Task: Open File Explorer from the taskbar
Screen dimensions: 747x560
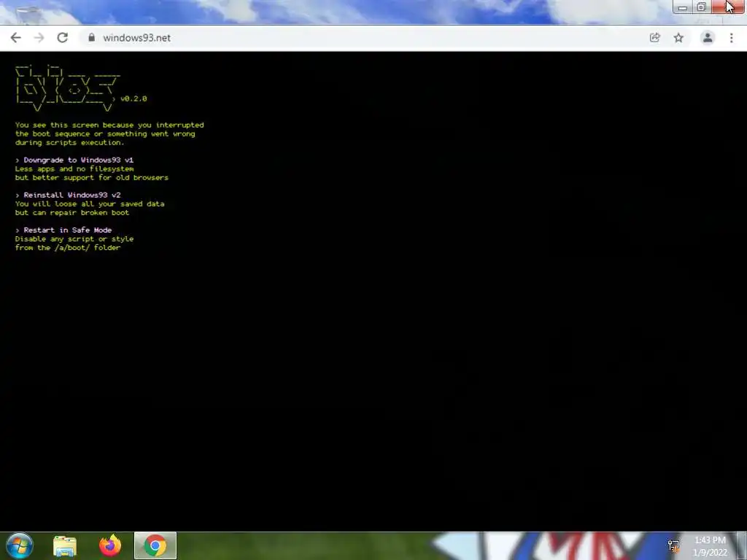Action: click(65, 545)
